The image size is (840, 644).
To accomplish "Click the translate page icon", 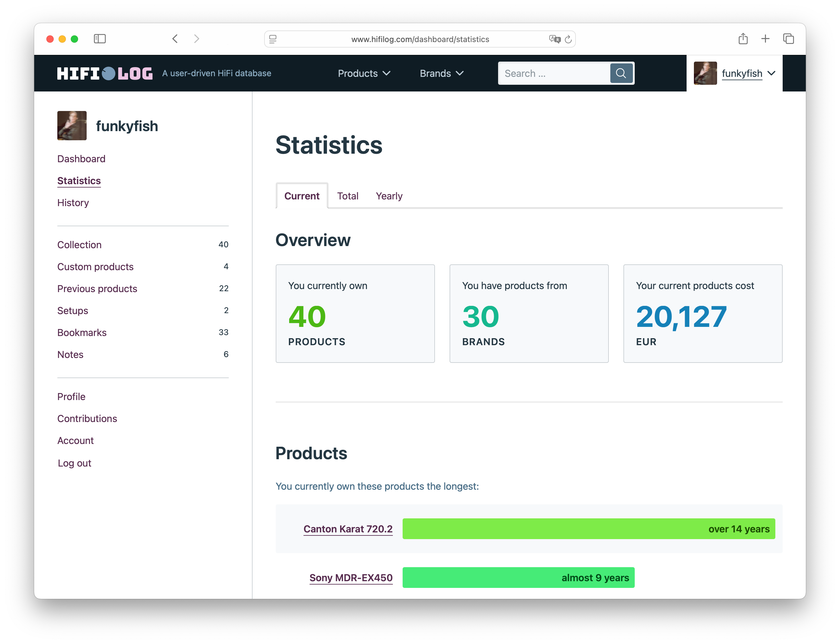I will point(555,39).
